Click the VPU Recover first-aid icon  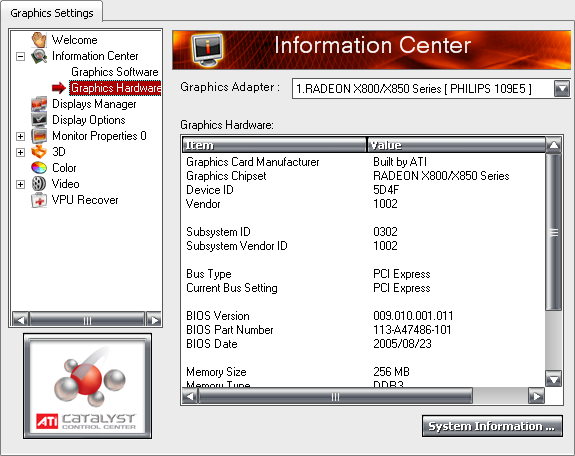point(39,200)
